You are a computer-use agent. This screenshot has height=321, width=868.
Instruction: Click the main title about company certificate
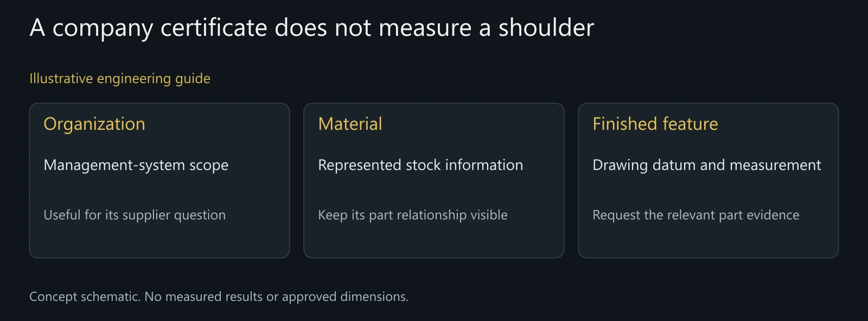pyautogui.click(x=312, y=28)
